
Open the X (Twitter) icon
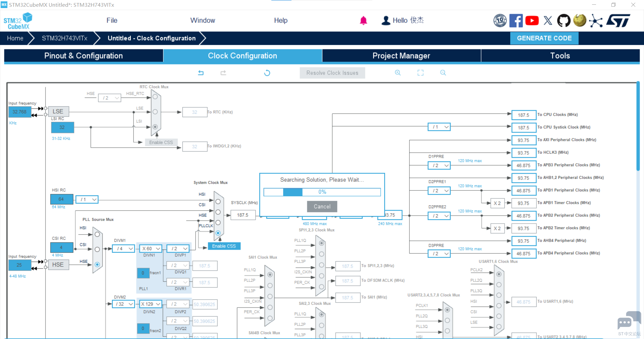pos(548,20)
